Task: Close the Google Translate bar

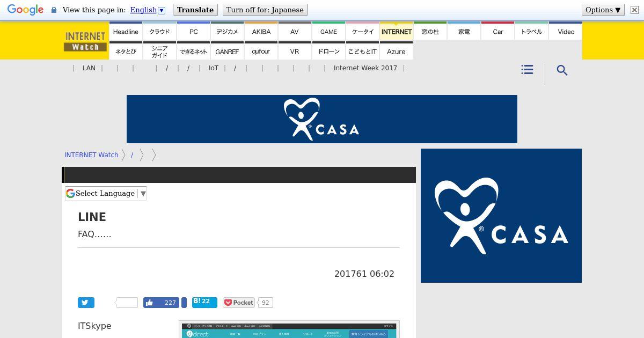Action: 634,10
